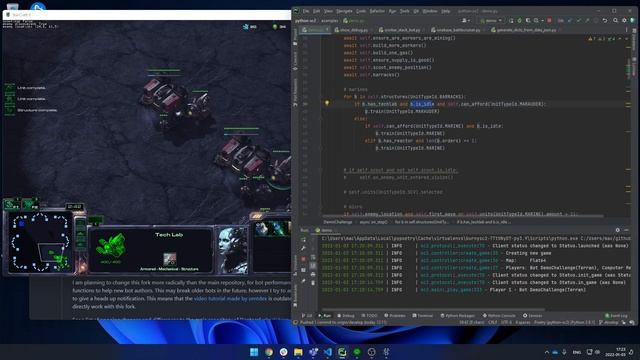Click the examples folder breadcrumb
This screenshot has width=640, height=360.
330,20
